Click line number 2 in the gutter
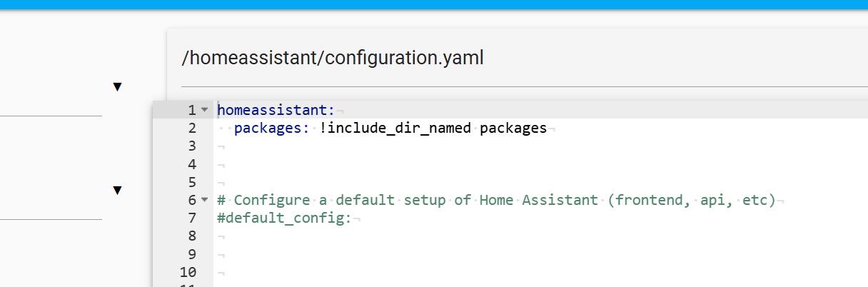 [x=191, y=129]
